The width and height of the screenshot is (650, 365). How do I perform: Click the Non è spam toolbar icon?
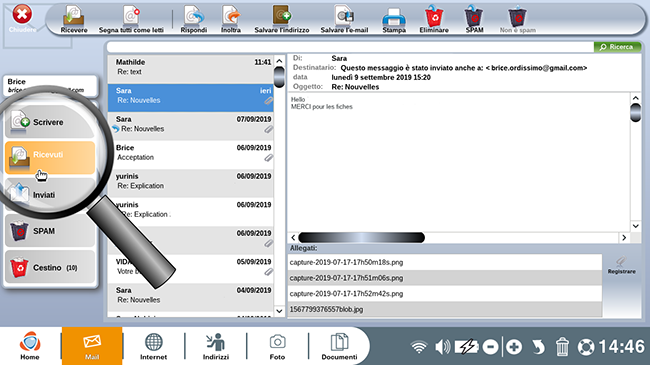click(x=517, y=19)
